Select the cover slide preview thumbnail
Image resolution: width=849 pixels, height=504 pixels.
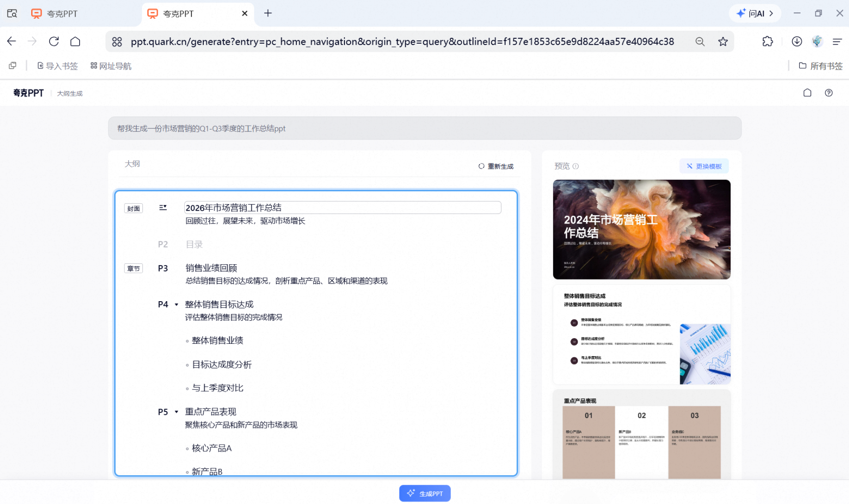point(641,229)
